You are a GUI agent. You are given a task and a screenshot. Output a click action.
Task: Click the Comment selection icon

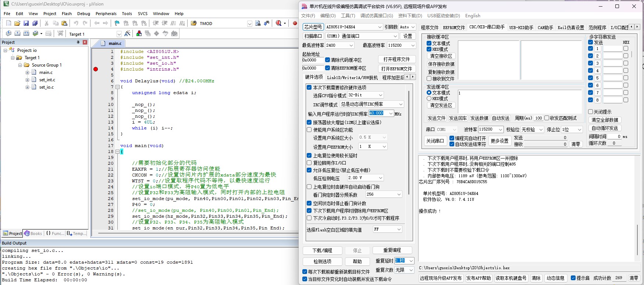click(173, 23)
